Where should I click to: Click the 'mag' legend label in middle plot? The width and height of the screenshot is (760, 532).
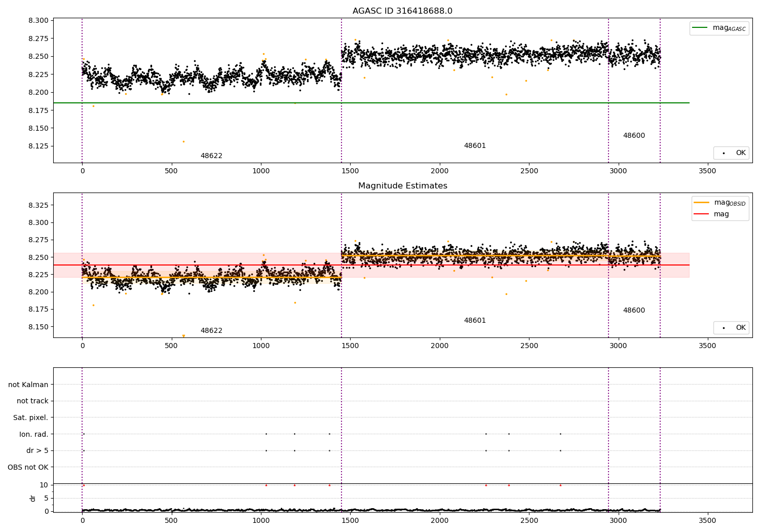721,214
